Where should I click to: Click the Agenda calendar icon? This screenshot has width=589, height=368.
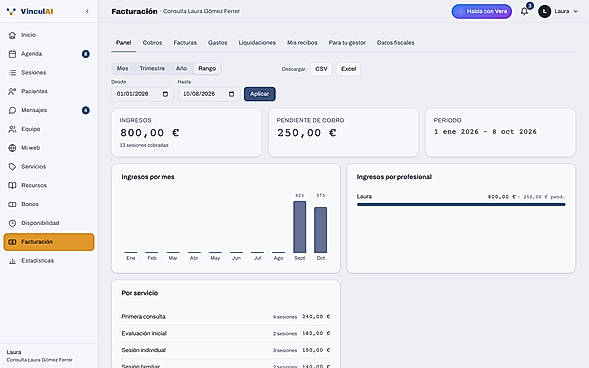click(12, 54)
